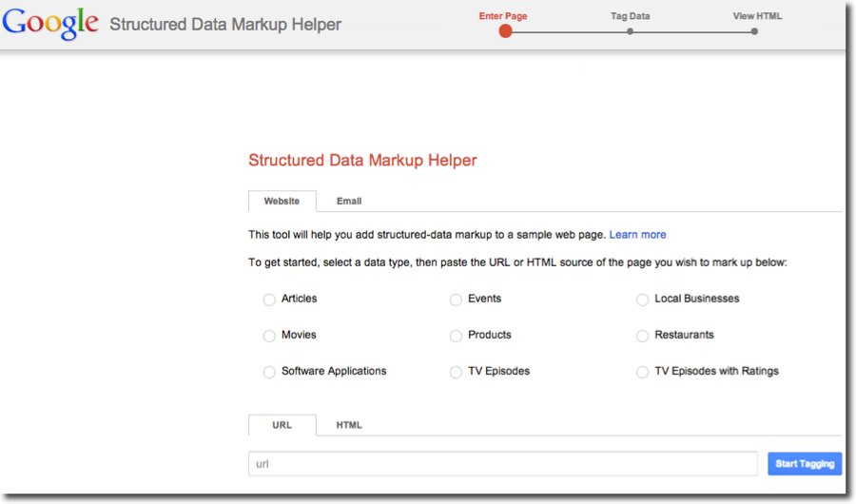Choose the Products data type

coord(456,336)
